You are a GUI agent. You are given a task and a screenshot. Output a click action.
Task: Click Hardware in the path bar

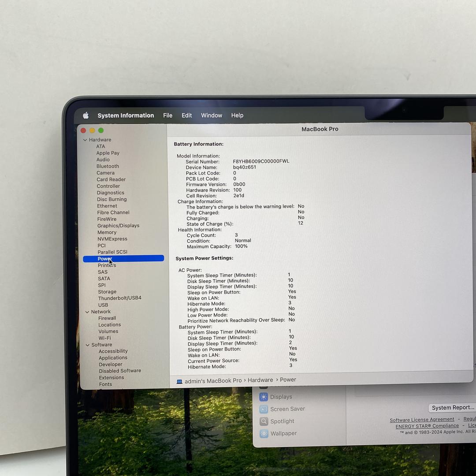coord(260,380)
